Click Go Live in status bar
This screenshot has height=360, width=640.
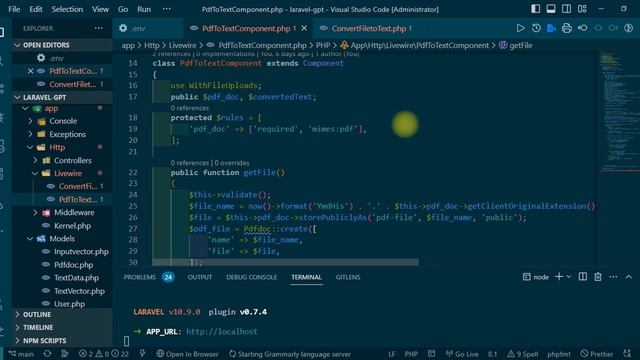462,354
